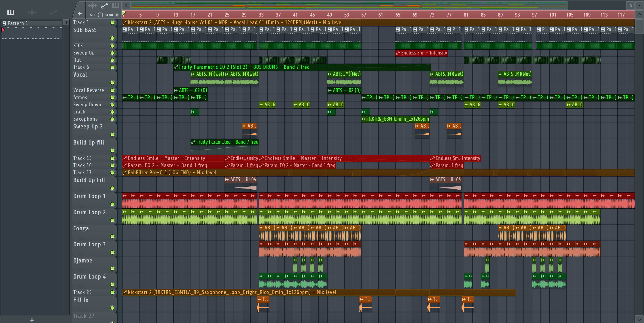Mute the KICK track

pyautogui.click(x=112, y=46)
